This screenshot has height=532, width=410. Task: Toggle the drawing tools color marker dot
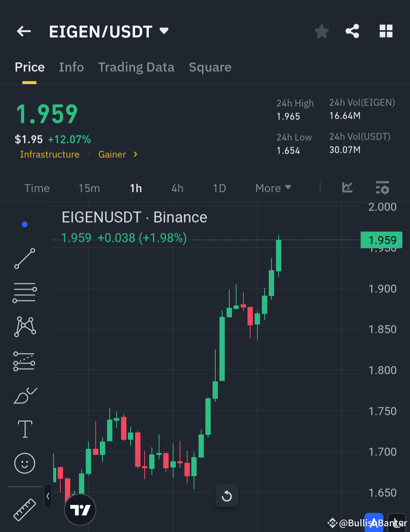(24, 224)
